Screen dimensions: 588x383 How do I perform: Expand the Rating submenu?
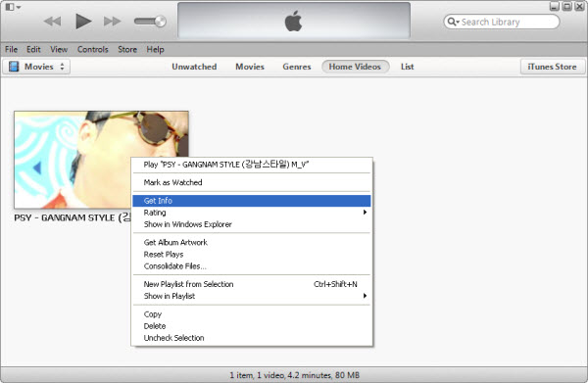(x=252, y=213)
